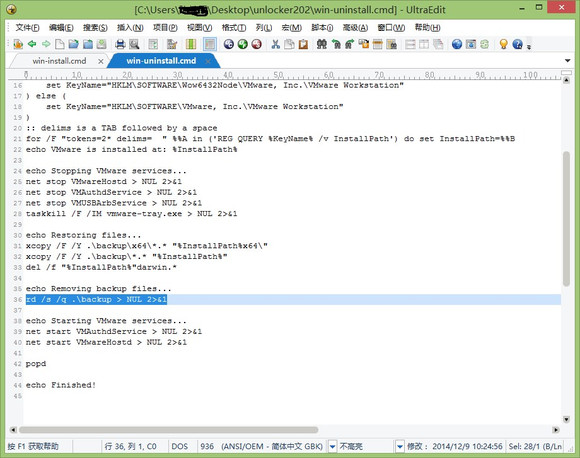Open the 项目(P) menu

[x=165, y=28]
